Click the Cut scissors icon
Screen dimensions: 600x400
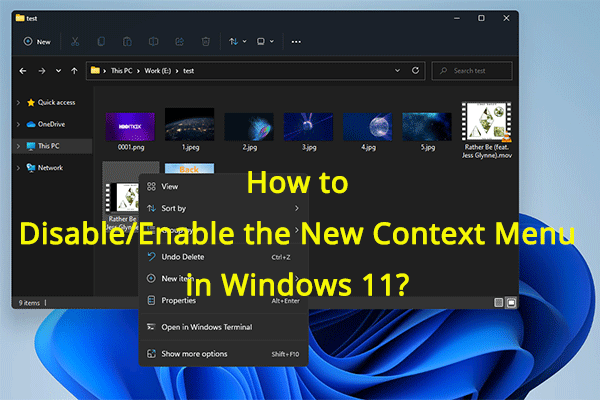[x=75, y=42]
